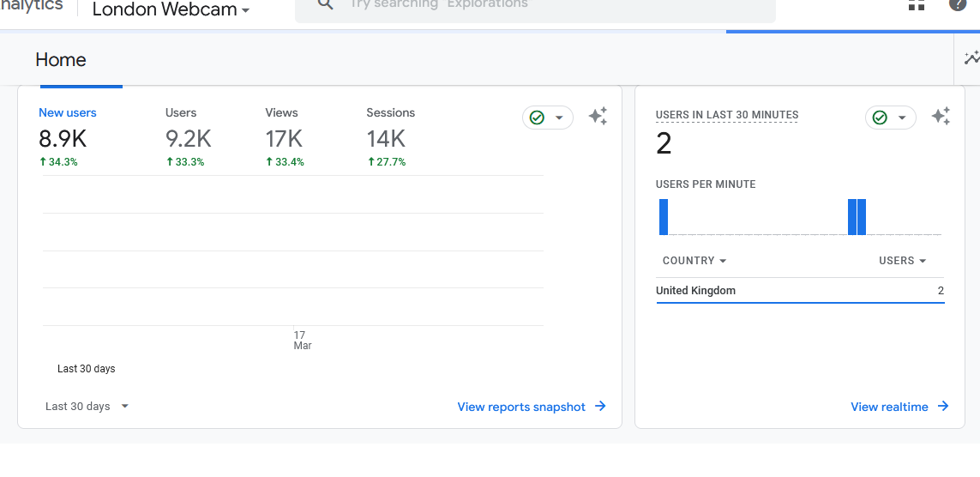Focus the search input field
Viewport: 980px width, 477px height.
point(535,9)
